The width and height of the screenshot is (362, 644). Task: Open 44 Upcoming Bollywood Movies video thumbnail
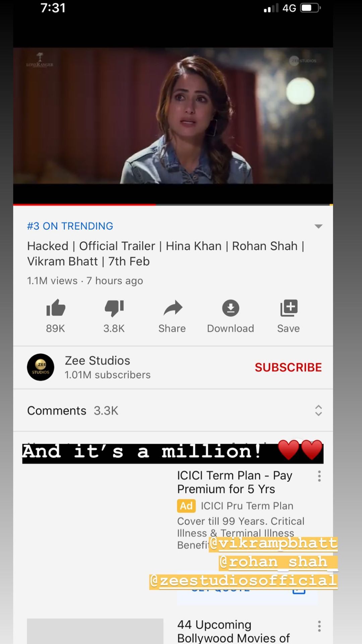pos(95,631)
